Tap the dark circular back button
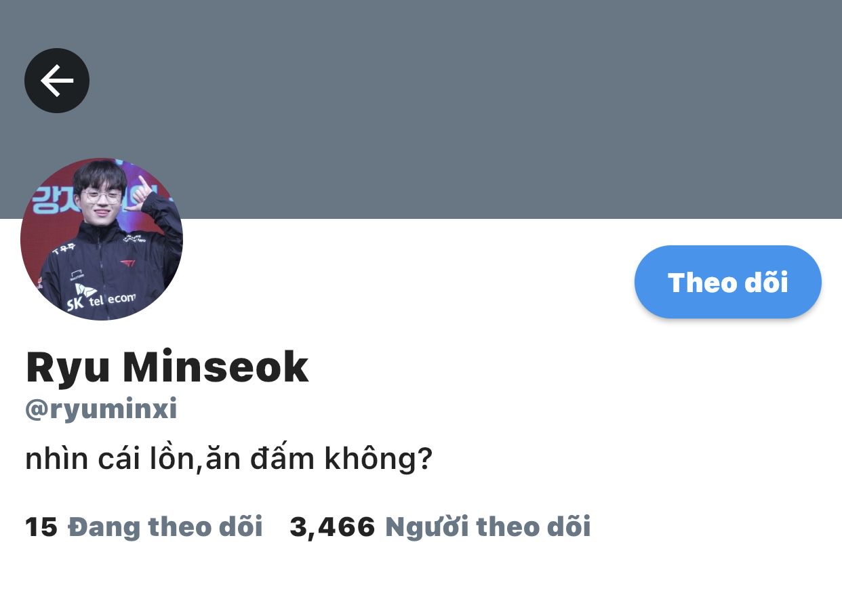 (x=57, y=81)
